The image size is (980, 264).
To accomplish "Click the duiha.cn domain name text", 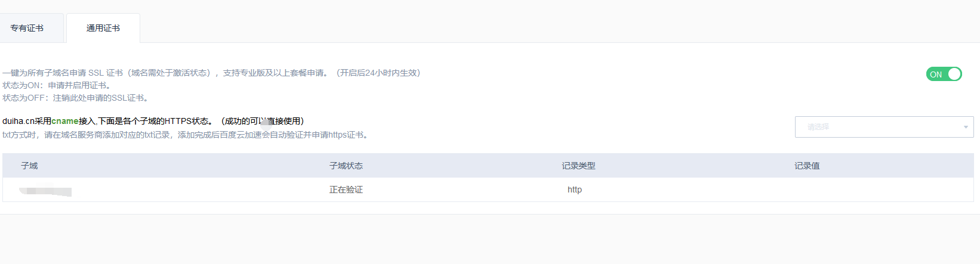I will pyautogui.click(x=18, y=121).
